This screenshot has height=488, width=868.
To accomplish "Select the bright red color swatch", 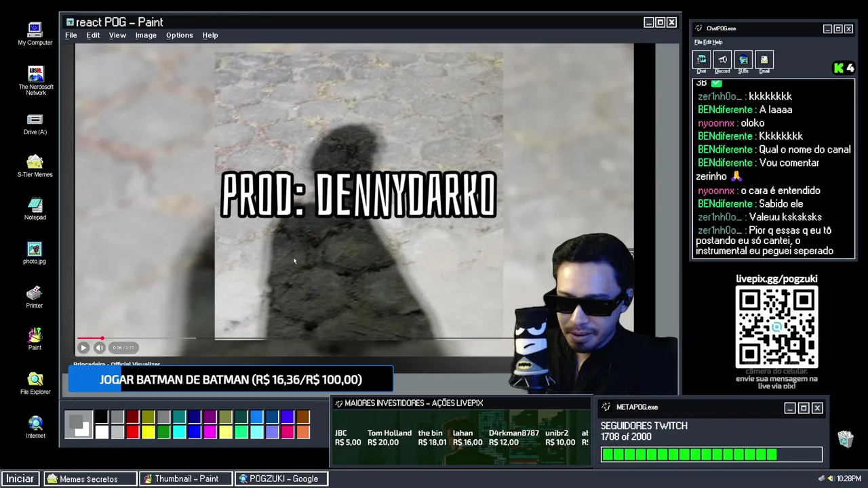I will pos(133,432).
